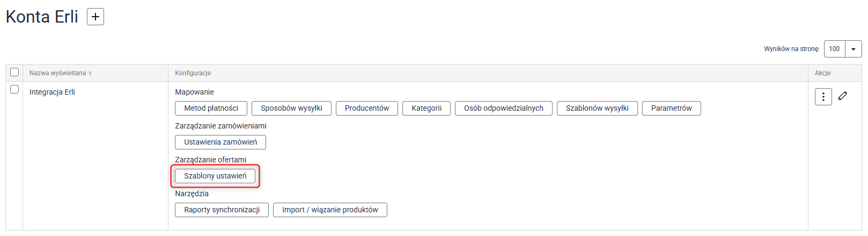This screenshot has width=868, height=236.
Task: Open Szablony ustawień
Action: [x=215, y=176]
